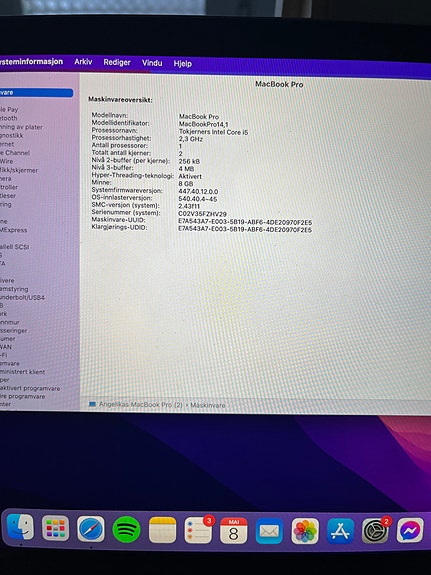Select the Aktivert Hyper-Threading value
The height and width of the screenshot is (575, 431).
point(190,176)
